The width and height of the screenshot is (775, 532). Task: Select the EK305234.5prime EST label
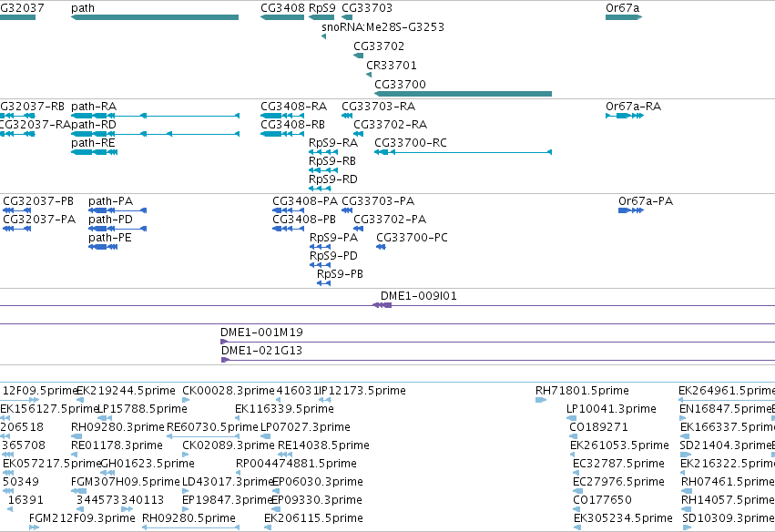point(623,518)
